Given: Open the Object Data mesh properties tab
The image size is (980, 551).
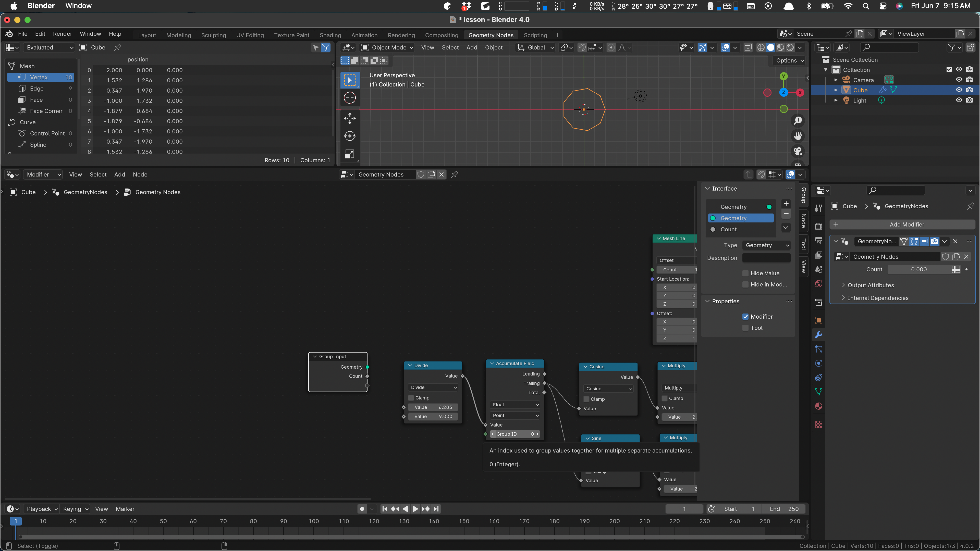Looking at the screenshot, I should [819, 392].
